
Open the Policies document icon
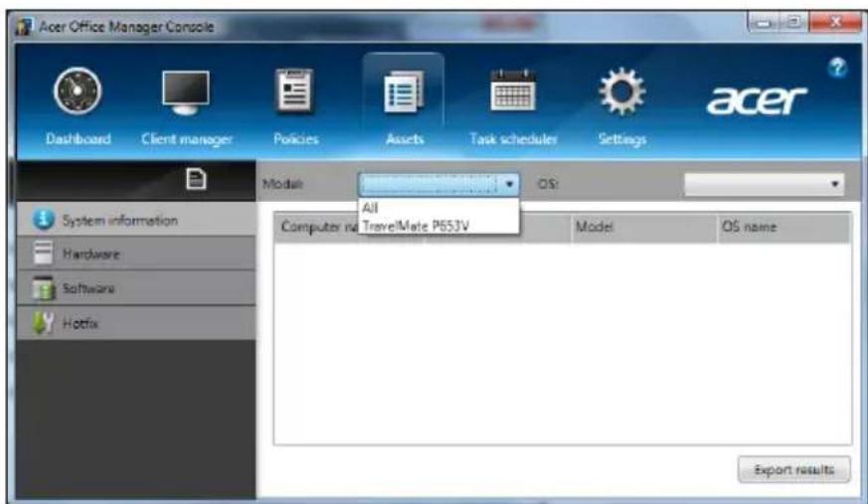(x=295, y=90)
